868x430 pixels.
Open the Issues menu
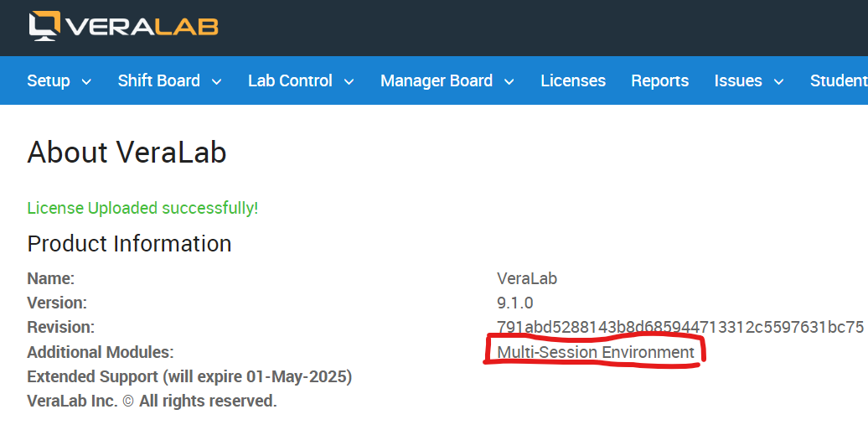[x=738, y=81]
